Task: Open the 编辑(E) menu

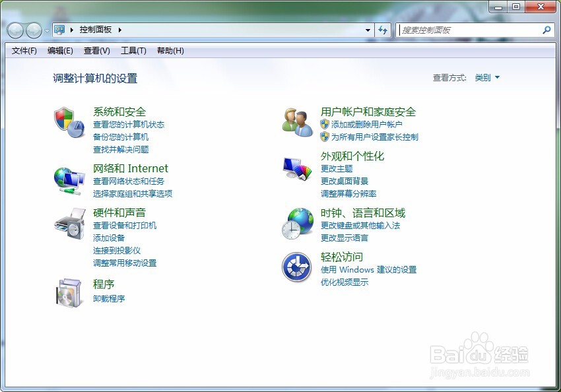Action: 60,51
